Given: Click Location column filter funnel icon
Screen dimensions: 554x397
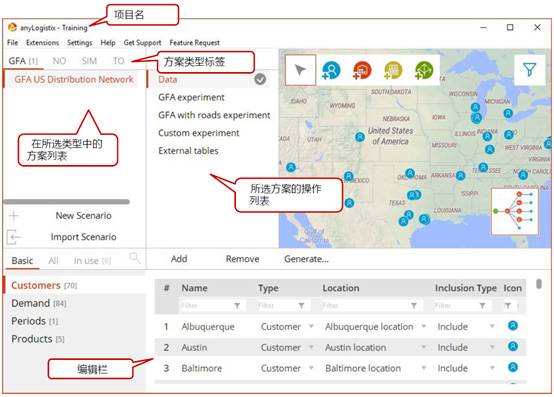Looking at the screenshot, I should 414,306.
